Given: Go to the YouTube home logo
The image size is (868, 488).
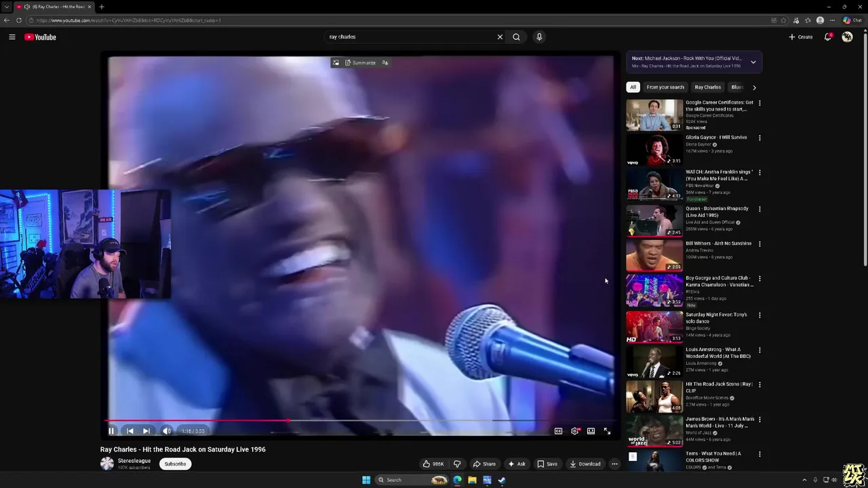Looking at the screenshot, I should point(41,37).
